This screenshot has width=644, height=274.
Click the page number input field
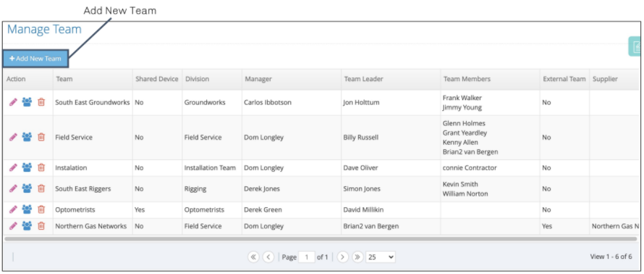(306, 257)
